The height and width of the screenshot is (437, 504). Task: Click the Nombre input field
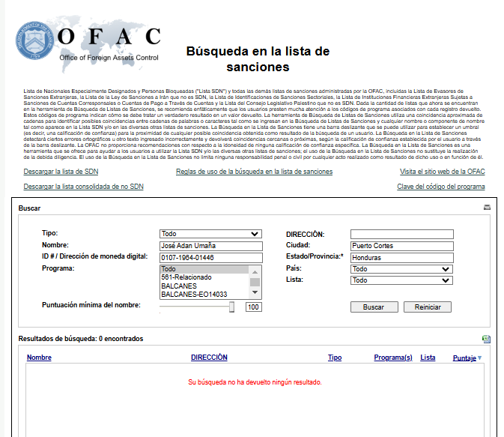point(210,246)
